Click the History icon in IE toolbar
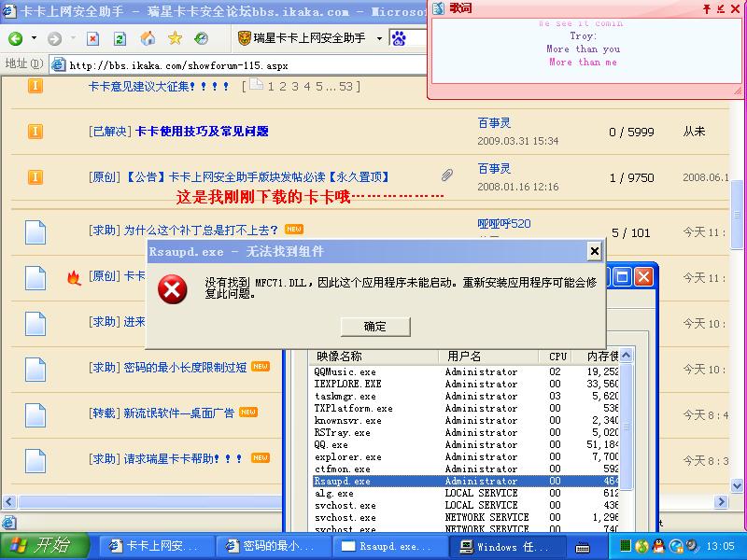Viewport: 747px width, 560px height. click(x=201, y=38)
